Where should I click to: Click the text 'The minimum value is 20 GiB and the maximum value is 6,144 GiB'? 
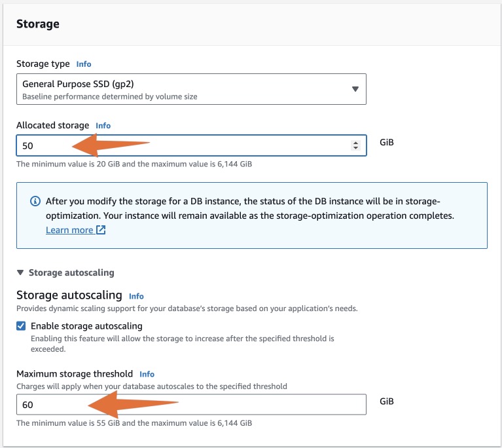click(x=134, y=164)
